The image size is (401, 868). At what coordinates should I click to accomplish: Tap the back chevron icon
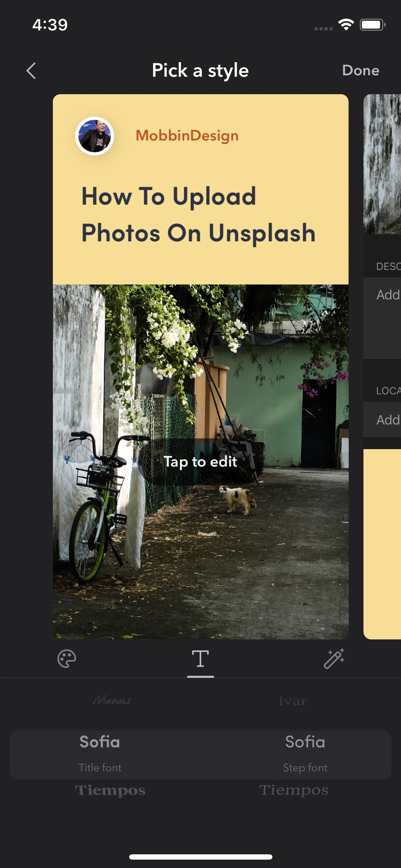click(x=31, y=71)
